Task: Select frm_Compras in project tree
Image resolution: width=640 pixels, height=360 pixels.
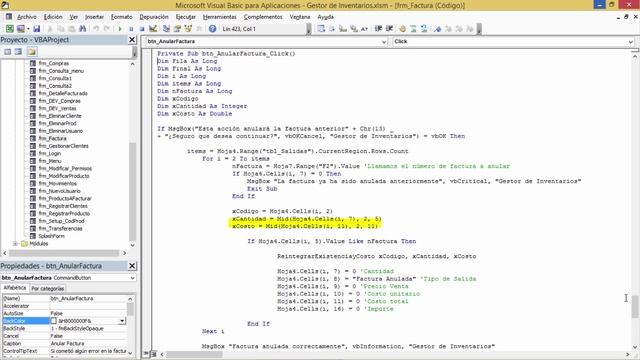Action: (x=53, y=63)
